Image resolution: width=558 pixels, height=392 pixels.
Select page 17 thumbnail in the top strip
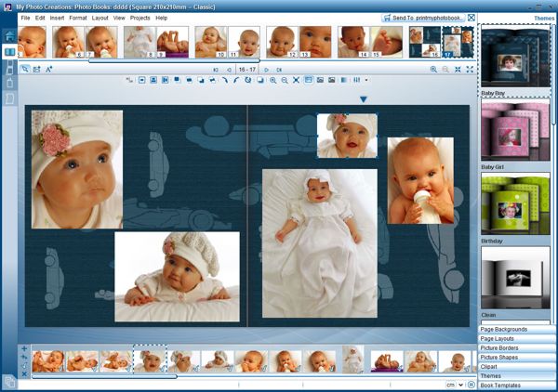[x=457, y=41]
